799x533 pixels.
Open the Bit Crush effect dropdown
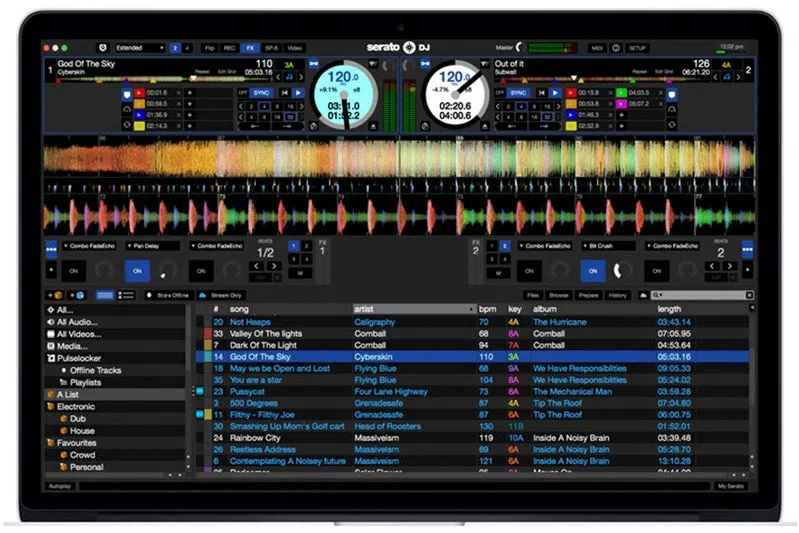608,246
